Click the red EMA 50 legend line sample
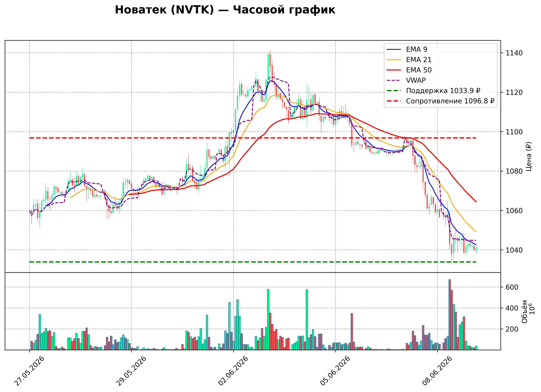This screenshot has height=392, width=541. (x=394, y=70)
